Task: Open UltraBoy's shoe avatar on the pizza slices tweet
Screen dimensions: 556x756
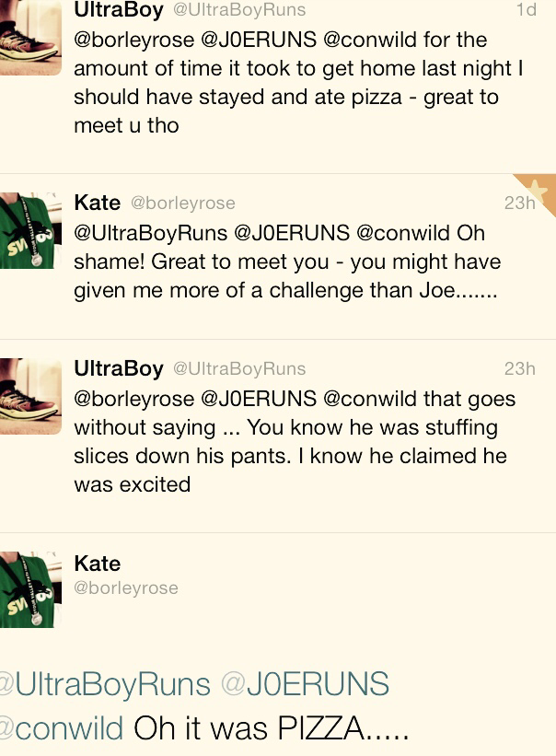Action: 29,397
